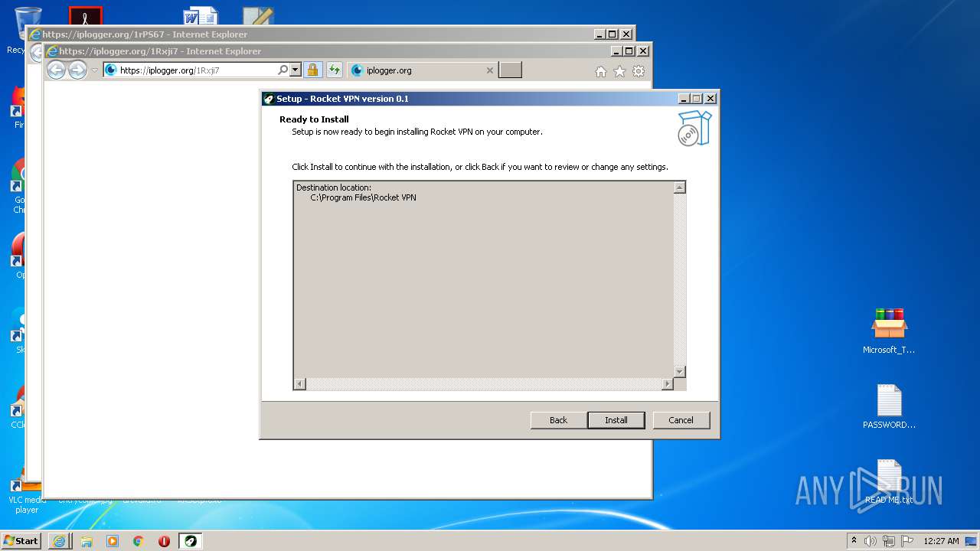Open a new tab in Internet Explorer
The height and width of the screenshot is (551, 980).
pyautogui.click(x=510, y=70)
